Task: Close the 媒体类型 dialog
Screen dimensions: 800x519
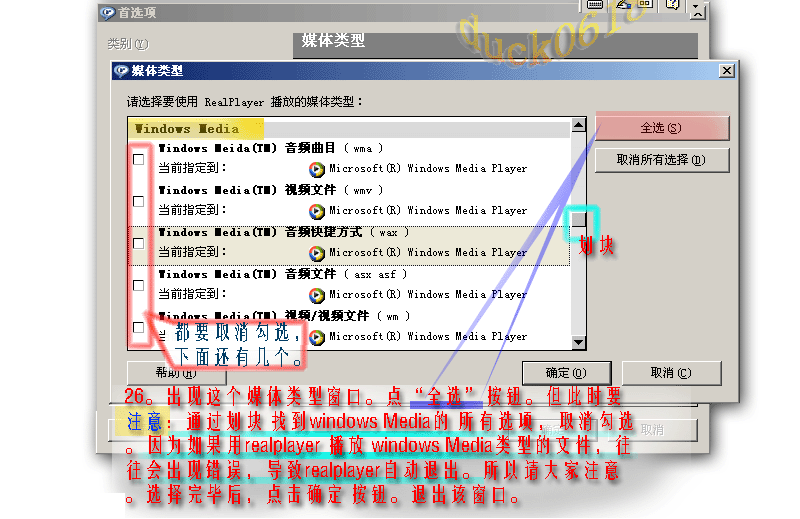Action: coord(727,71)
